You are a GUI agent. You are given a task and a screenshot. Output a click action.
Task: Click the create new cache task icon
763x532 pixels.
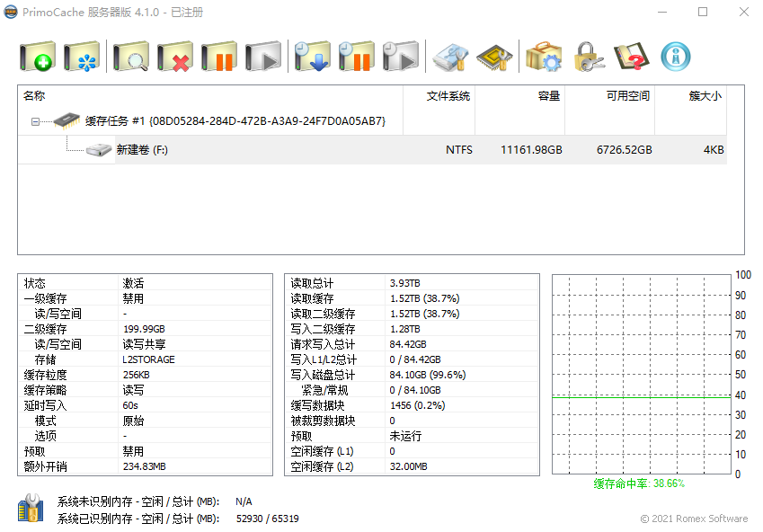38,58
